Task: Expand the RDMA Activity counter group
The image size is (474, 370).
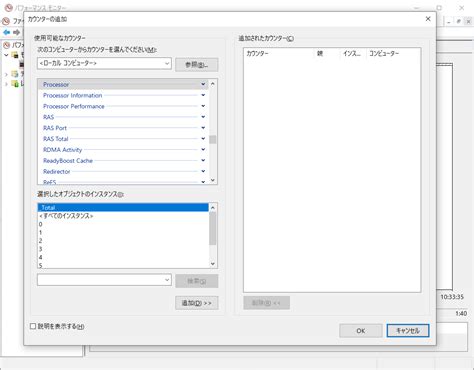Action: tap(203, 150)
